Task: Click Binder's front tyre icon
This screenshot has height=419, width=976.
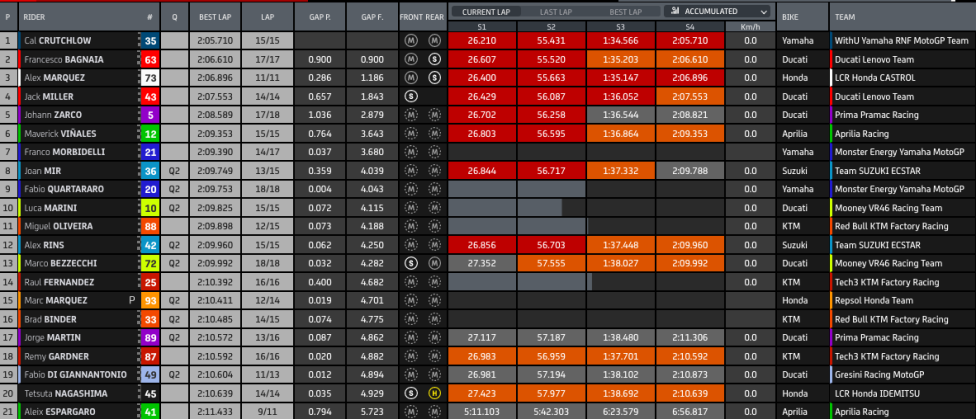Action: (411, 319)
